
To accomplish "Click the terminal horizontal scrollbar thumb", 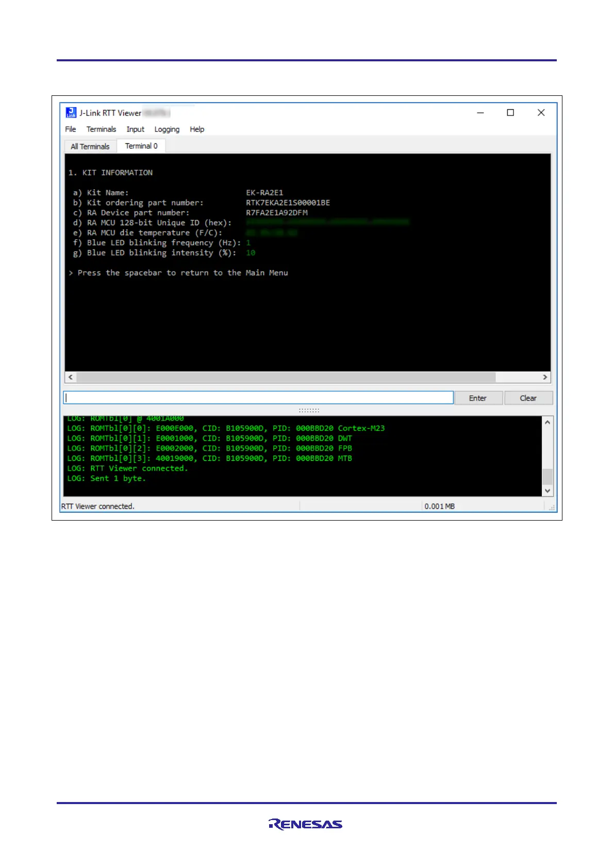I will click(286, 377).
